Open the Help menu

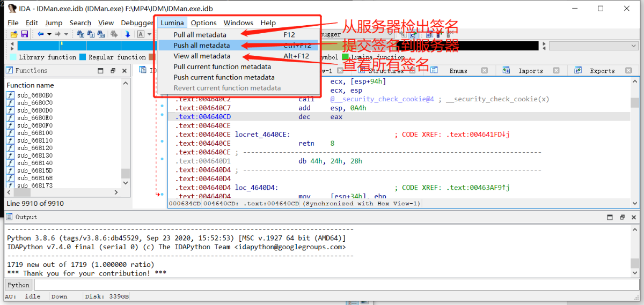[268, 23]
